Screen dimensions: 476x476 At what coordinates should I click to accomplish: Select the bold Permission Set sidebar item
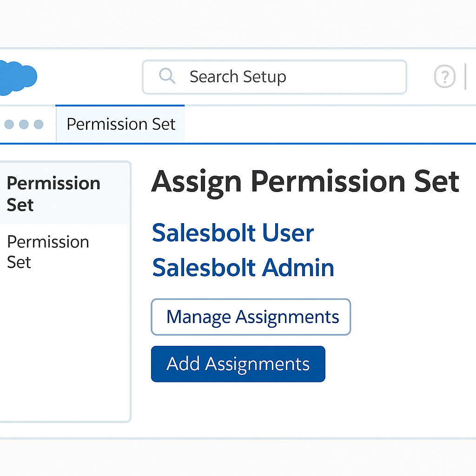point(53,194)
